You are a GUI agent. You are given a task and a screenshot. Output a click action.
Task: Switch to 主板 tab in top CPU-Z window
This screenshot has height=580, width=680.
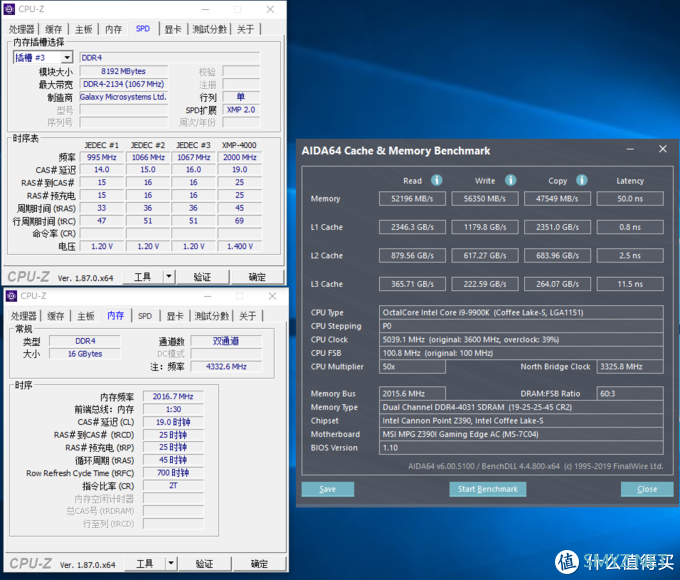pos(83,29)
